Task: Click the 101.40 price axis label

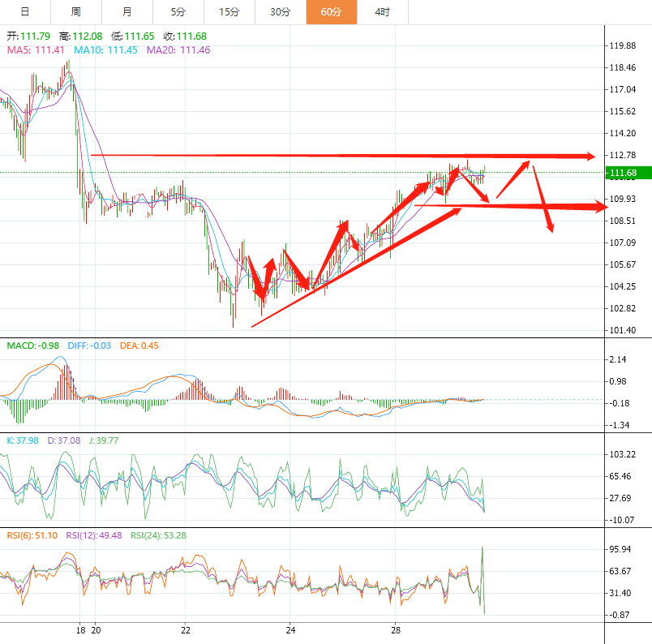Action: (623, 330)
